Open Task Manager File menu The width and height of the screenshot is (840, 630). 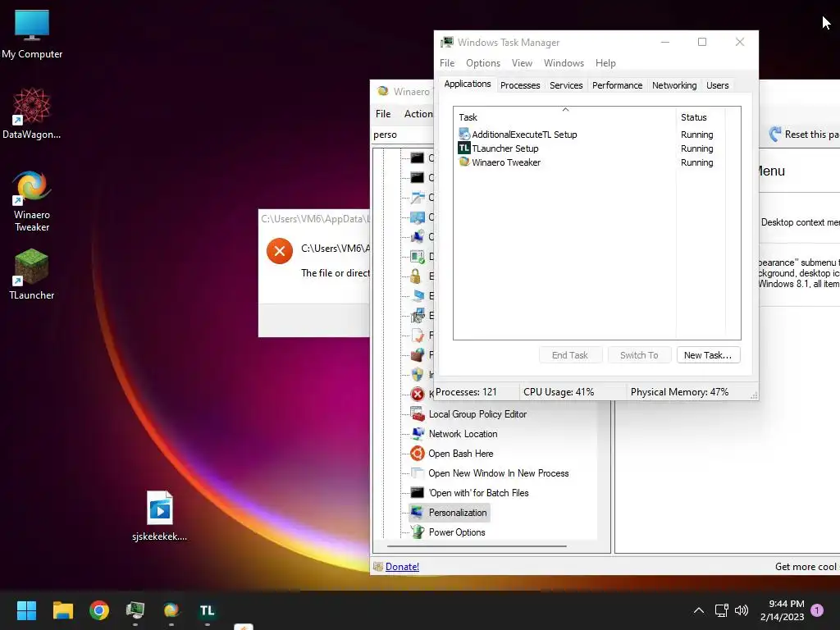447,63
